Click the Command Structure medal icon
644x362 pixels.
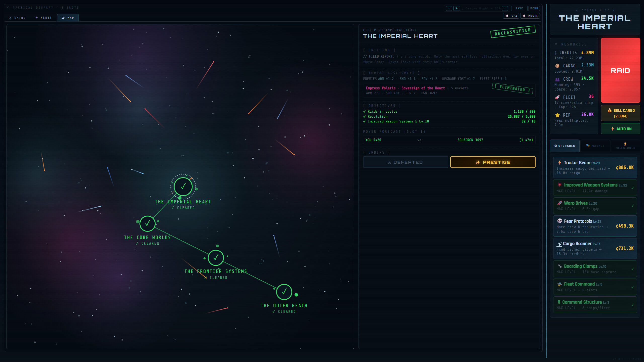(x=559, y=302)
